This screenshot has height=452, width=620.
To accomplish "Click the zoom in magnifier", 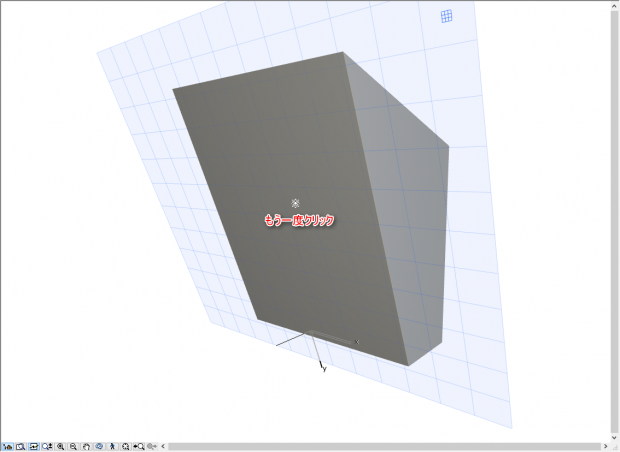I will tap(60, 446).
